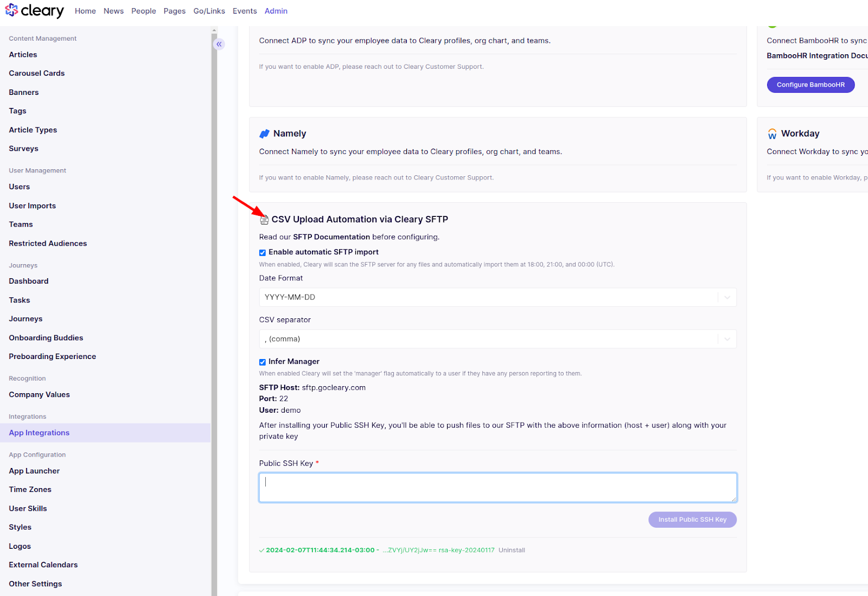Open Preboarding Experience in sidebar

[53, 357]
